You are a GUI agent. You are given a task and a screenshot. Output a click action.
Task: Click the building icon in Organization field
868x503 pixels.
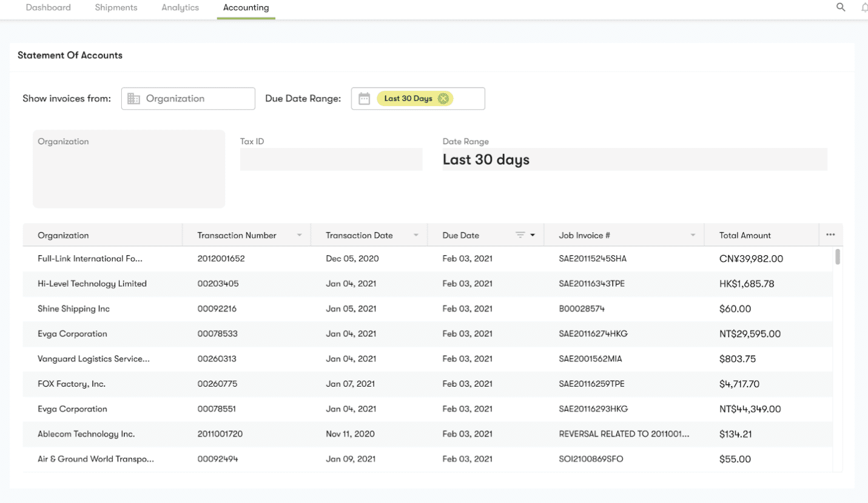click(x=133, y=99)
